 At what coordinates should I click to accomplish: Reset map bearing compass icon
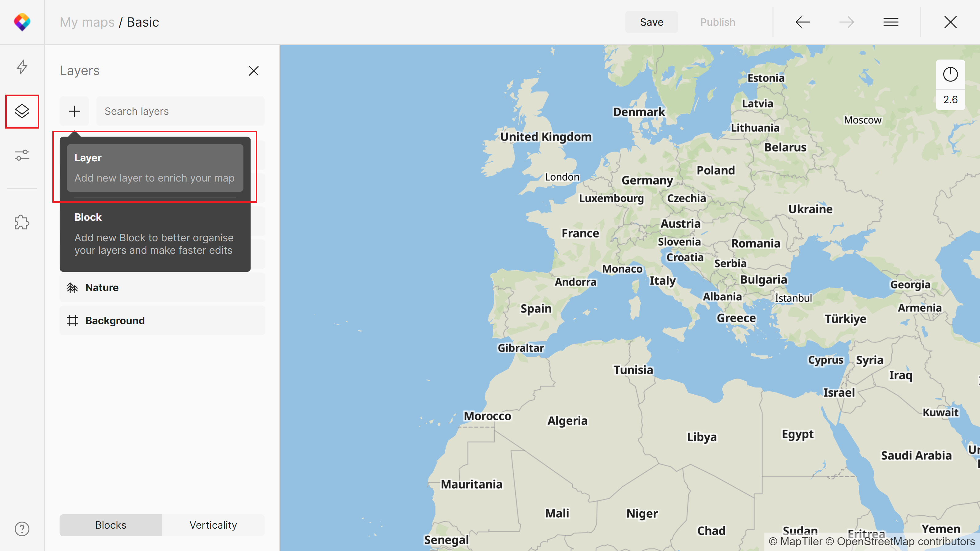(x=950, y=74)
